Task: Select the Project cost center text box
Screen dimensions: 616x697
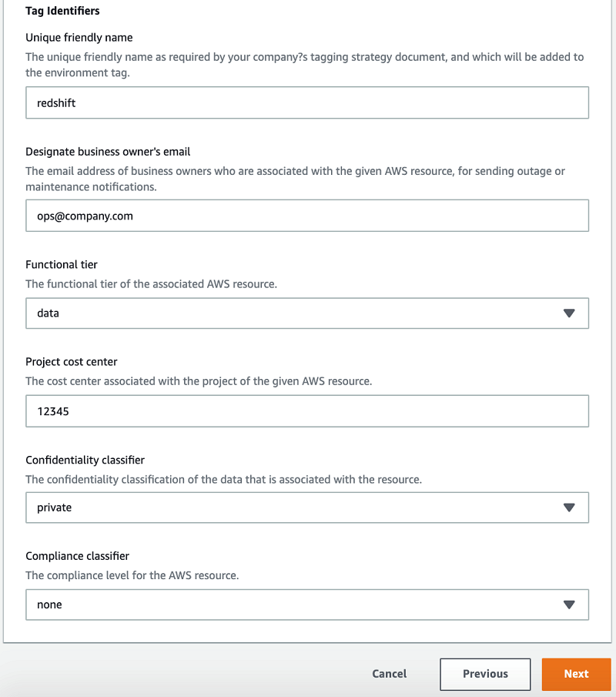Action: (x=306, y=411)
